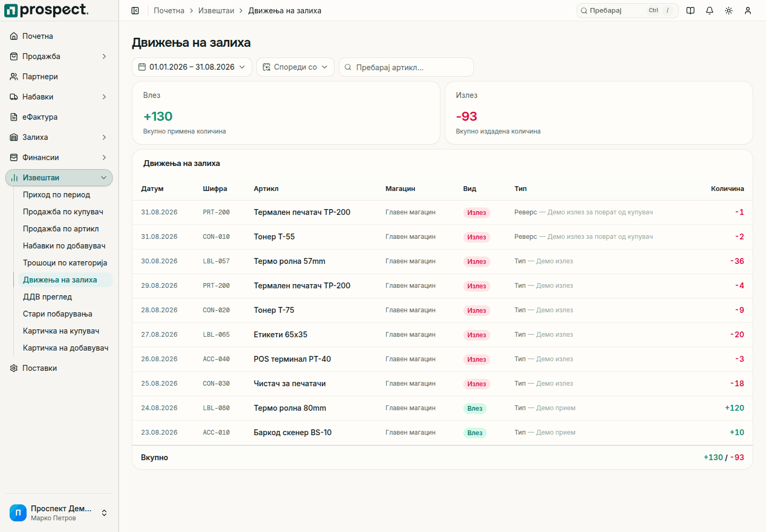The height and width of the screenshot is (532, 766).
Task: Open Картичка на добавувач report
Action: pyautogui.click(x=65, y=348)
